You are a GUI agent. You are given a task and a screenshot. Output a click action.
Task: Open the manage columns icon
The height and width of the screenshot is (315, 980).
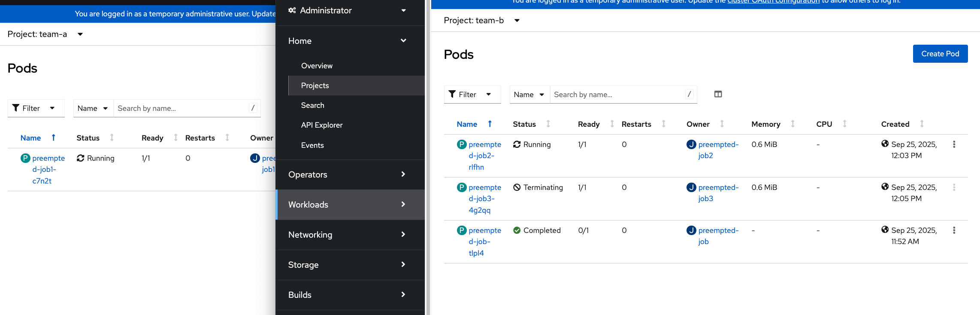click(718, 94)
